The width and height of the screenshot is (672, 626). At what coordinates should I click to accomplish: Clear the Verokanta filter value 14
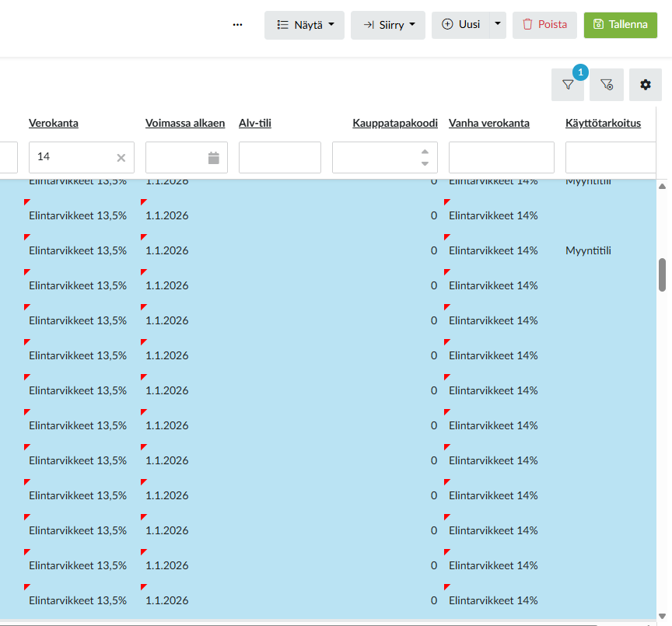coord(121,158)
